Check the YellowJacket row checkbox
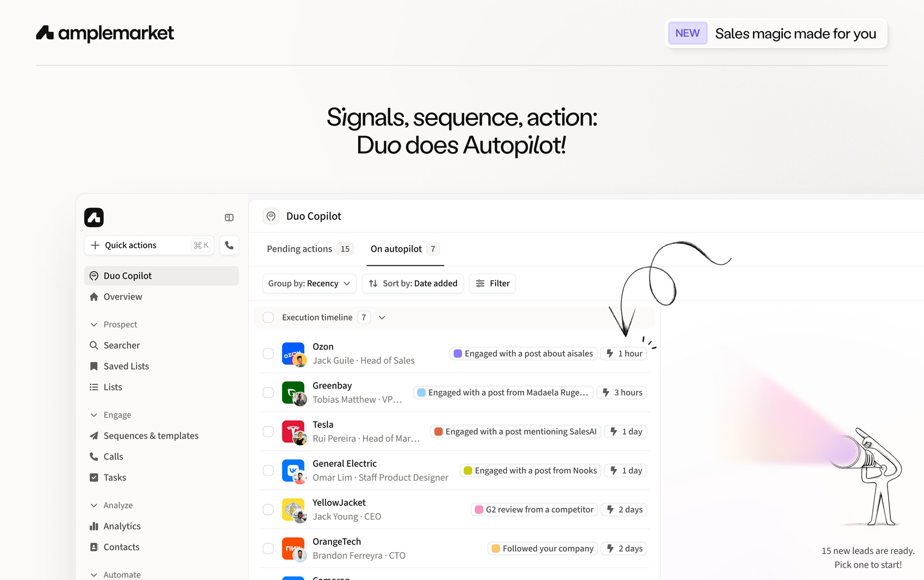Screen dimensions: 924x580 click(269, 510)
